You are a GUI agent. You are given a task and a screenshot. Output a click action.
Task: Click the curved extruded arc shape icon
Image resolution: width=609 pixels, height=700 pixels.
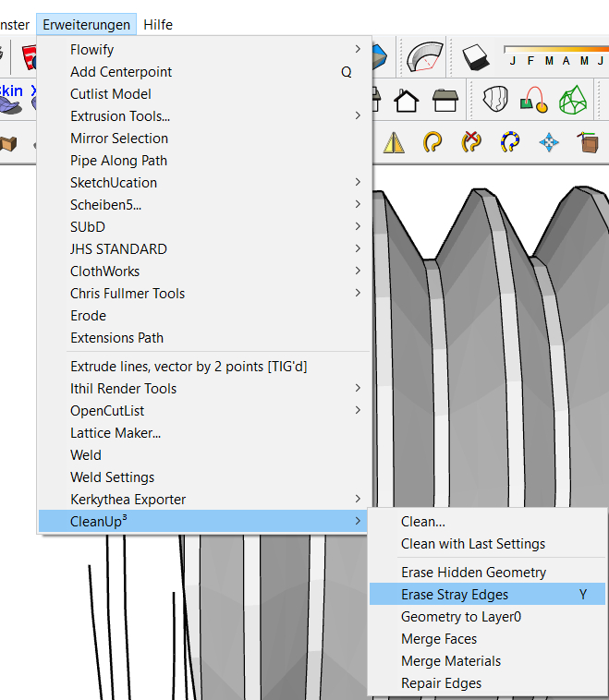425,56
